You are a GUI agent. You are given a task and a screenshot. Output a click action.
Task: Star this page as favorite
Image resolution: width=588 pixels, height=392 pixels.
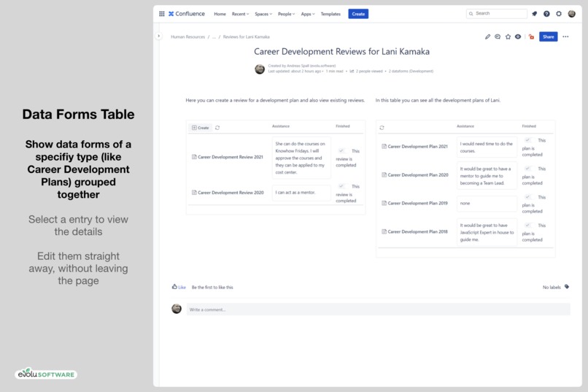tap(508, 36)
